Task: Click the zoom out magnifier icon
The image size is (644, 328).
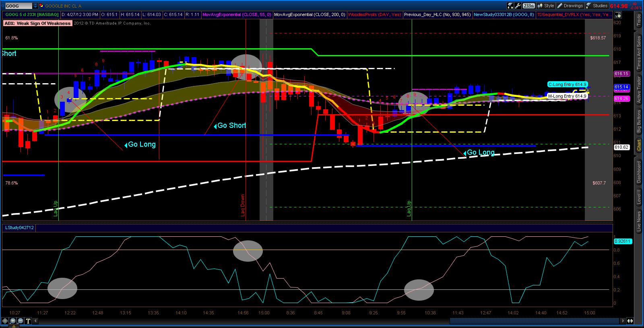Action: tap(21, 321)
